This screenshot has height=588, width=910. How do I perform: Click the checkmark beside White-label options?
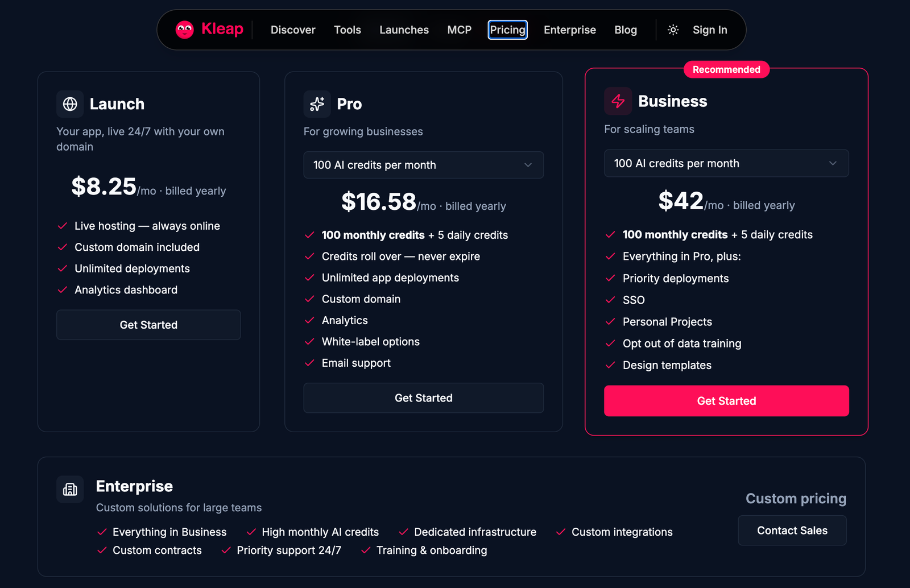[309, 342]
